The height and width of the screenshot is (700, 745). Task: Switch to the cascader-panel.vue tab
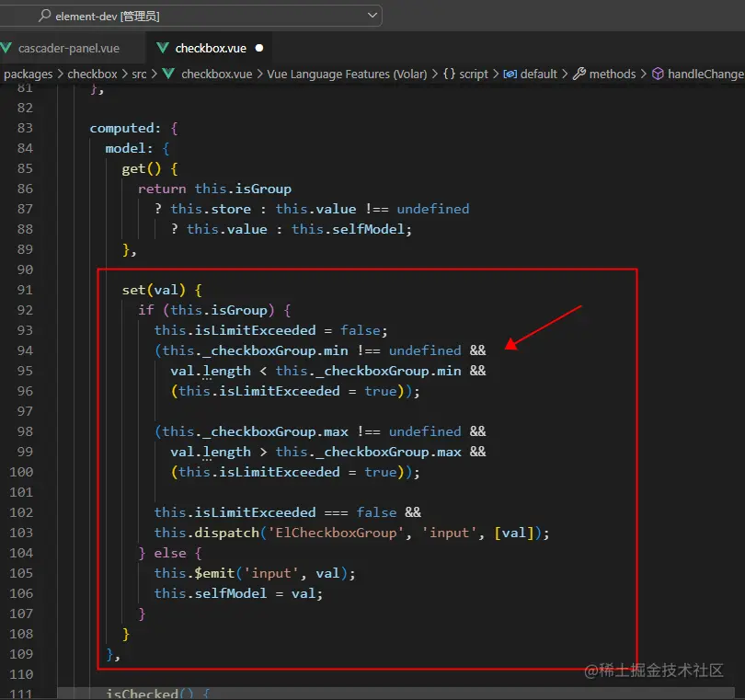point(69,48)
